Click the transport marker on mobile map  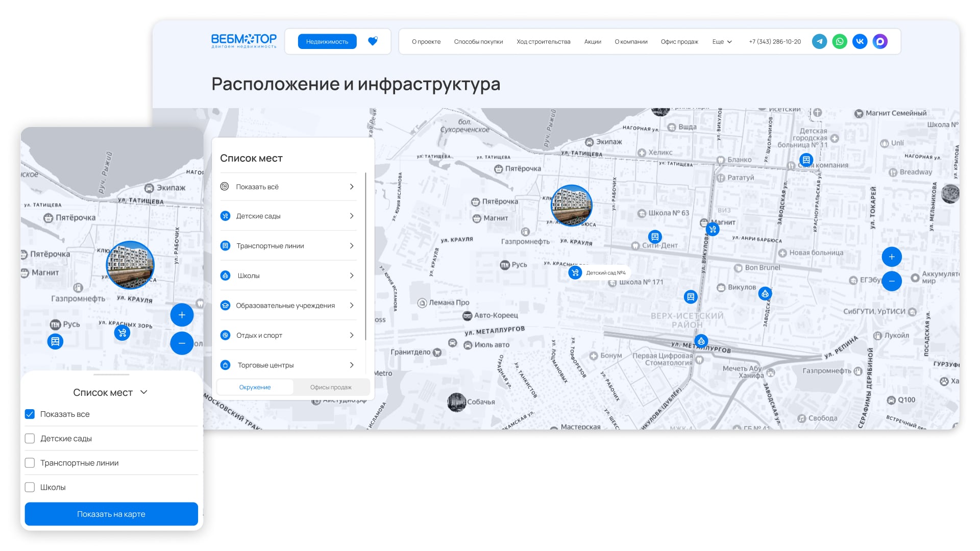[55, 341]
